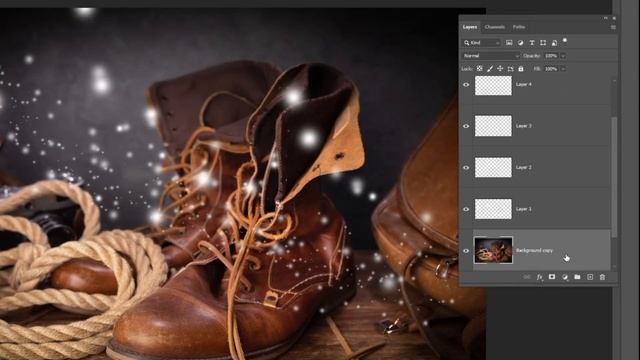640x360 pixels.
Task: Collapse the Layers panel with double-arrow icon
Action: pos(606,18)
